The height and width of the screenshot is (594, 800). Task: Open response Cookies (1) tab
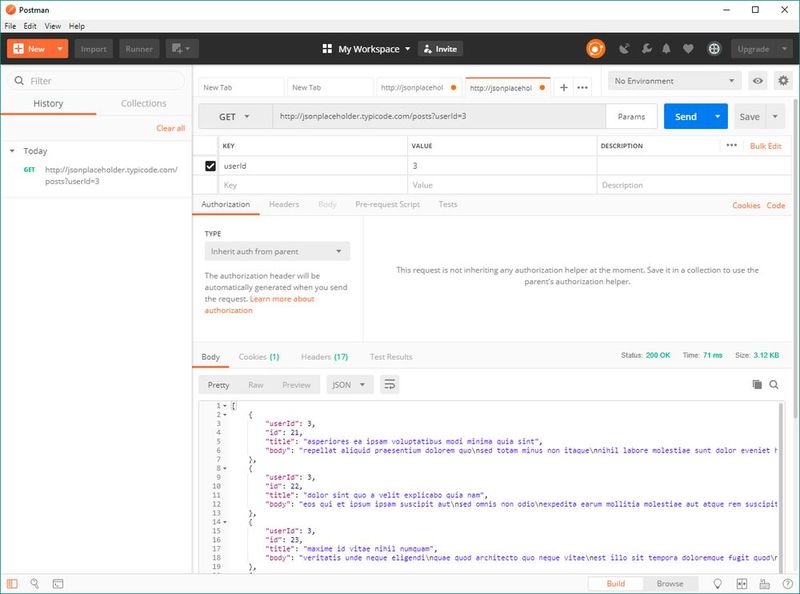(x=259, y=357)
